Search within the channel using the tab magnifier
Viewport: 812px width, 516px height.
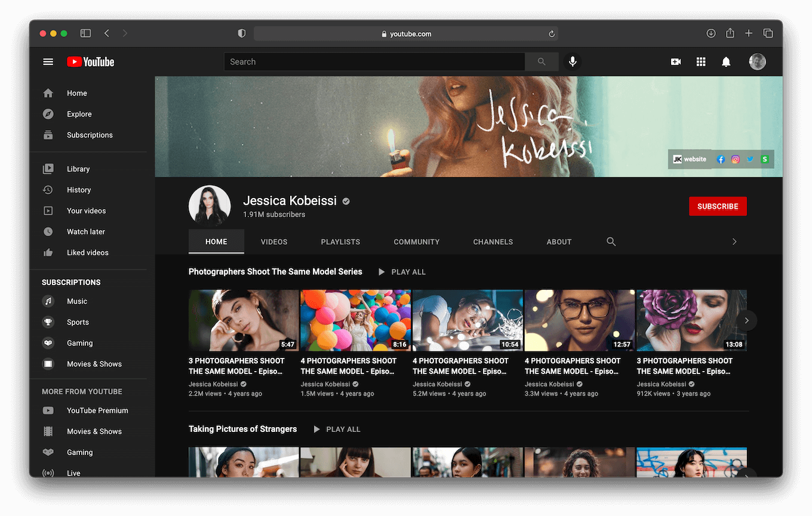pos(611,242)
